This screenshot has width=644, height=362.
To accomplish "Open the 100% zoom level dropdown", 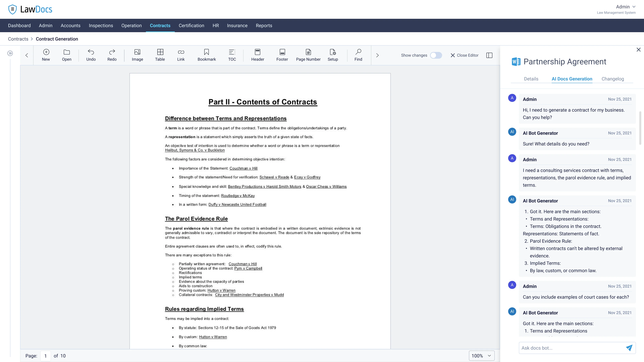I will click(x=481, y=356).
